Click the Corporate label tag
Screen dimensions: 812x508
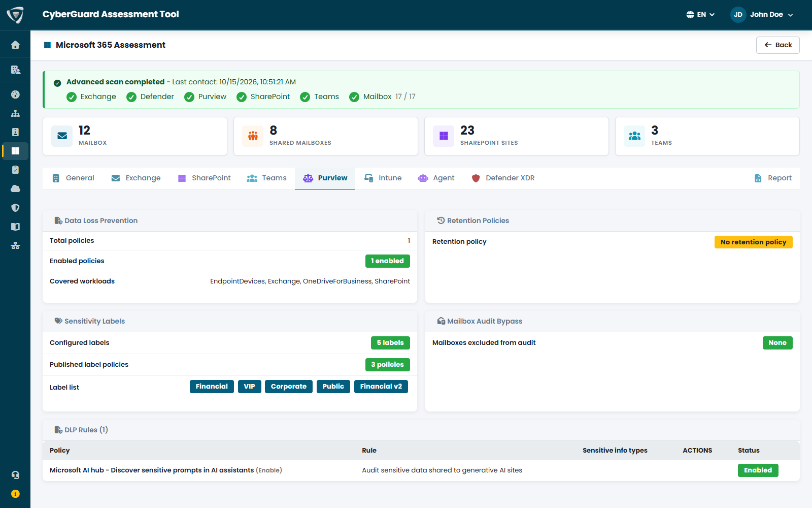point(288,387)
